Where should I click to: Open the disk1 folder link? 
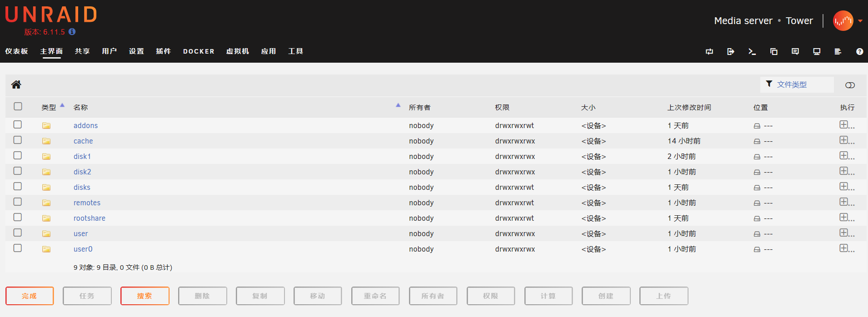click(x=82, y=156)
